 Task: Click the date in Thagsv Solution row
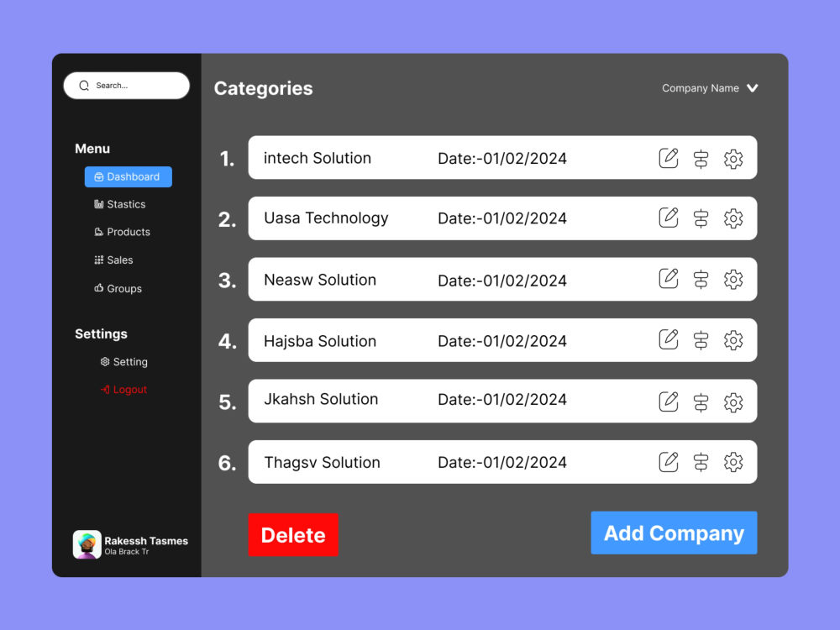tap(502, 462)
